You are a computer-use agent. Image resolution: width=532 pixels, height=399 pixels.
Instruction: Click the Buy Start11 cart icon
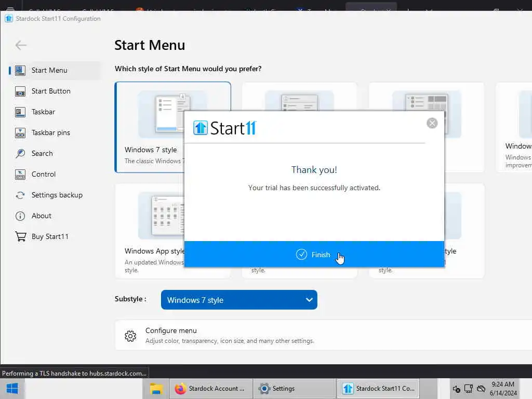click(x=21, y=236)
